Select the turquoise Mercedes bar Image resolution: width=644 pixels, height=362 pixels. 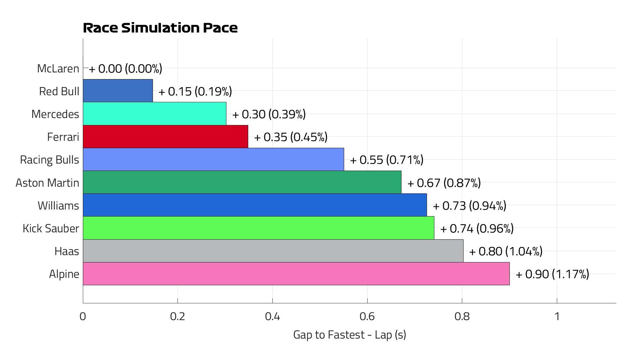(154, 114)
